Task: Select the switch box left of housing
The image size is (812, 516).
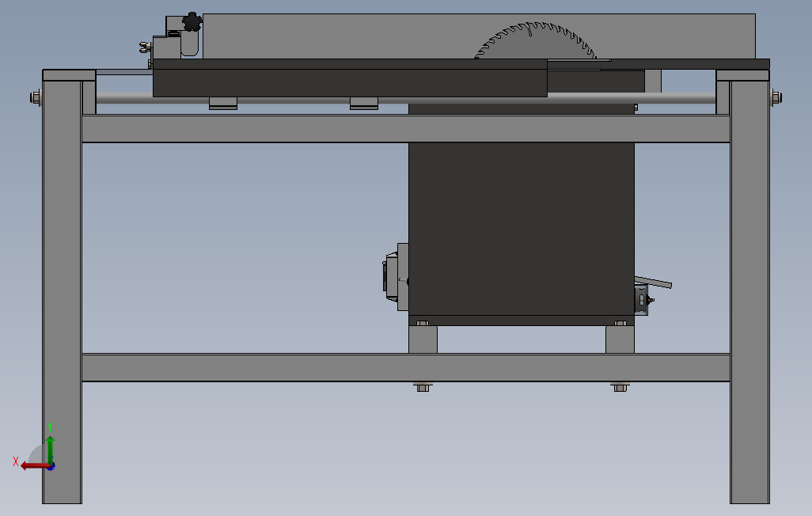Action: click(397, 277)
